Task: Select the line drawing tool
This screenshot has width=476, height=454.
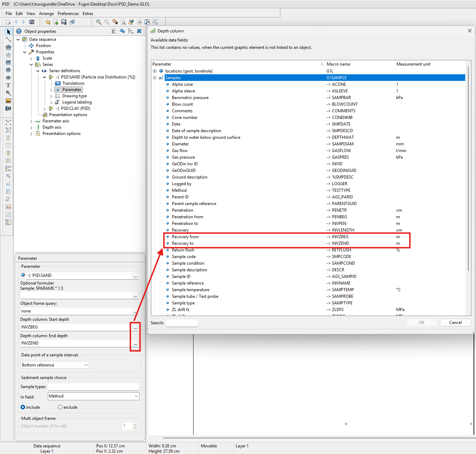Action: pos(8,40)
